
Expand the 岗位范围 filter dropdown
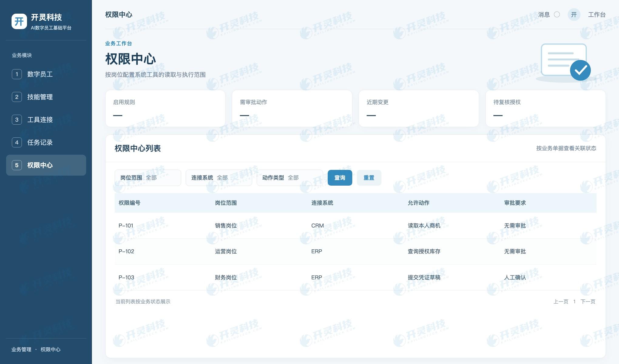pos(148,178)
